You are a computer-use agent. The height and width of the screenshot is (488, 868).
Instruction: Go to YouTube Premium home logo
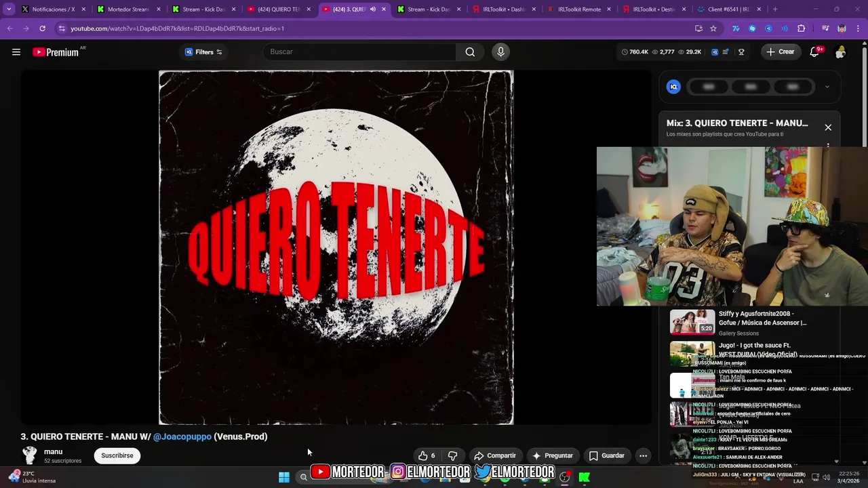click(x=56, y=52)
